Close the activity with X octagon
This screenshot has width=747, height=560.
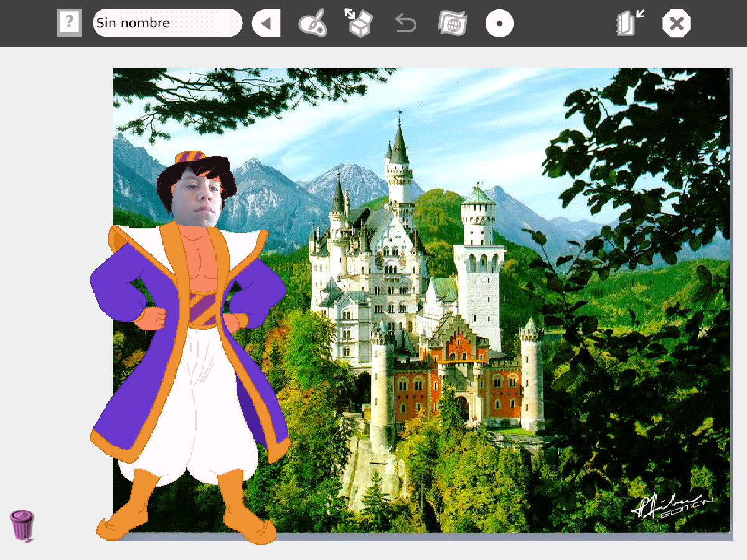(x=677, y=24)
